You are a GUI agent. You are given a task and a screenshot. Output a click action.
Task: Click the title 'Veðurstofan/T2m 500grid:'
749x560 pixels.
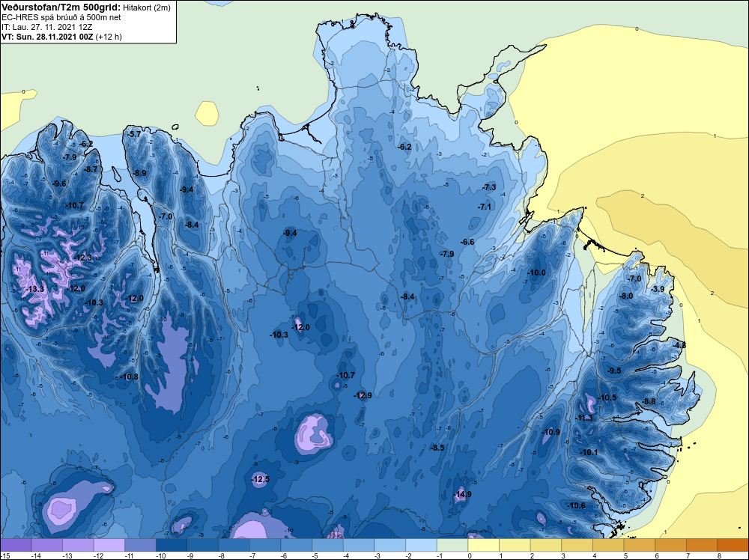[60, 7]
